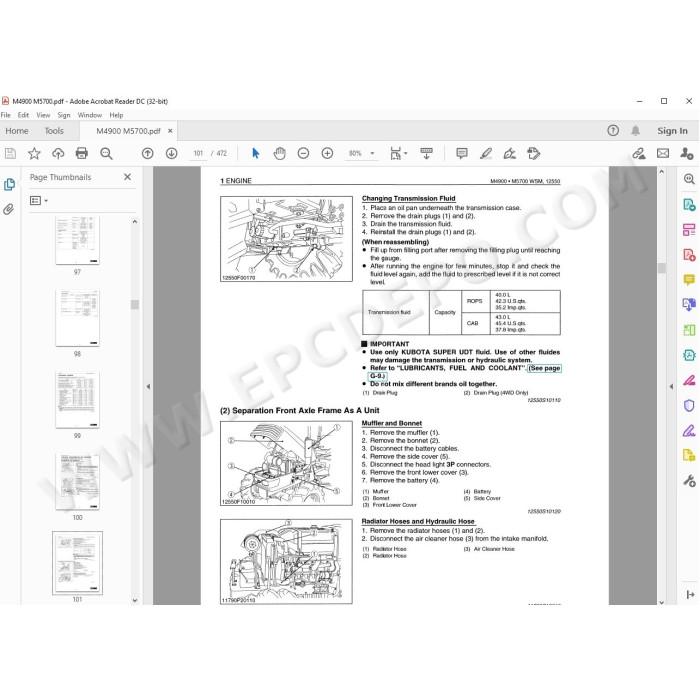Viewport: 700px width, 700px height.
Task: Add the document to starred with star icon
Action: coord(34,154)
